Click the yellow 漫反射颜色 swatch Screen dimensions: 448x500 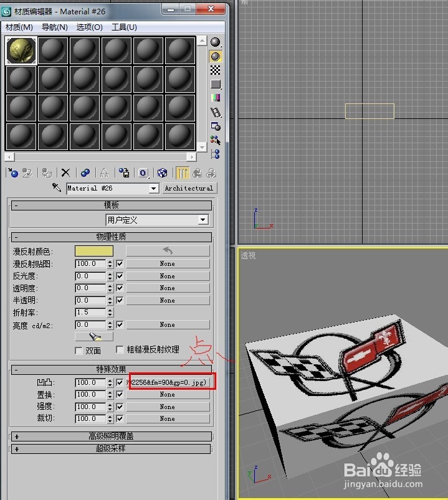pyautogui.click(x=94, y=251)
